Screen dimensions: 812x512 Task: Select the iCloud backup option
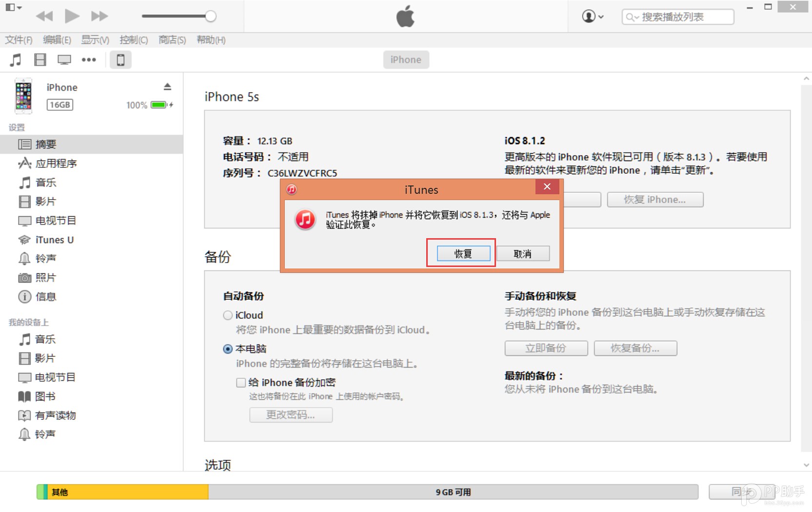coord(227,315)
